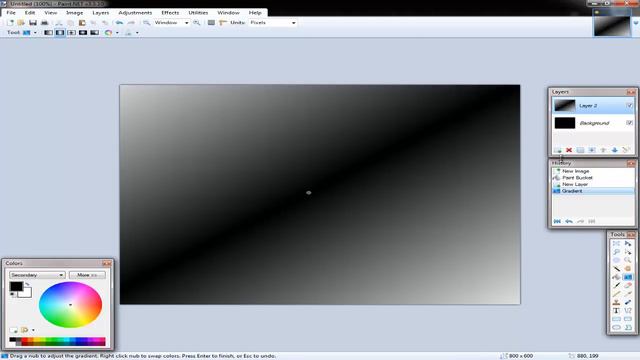Open the Help menu
This screenshot has height=360, width=640.
click(x=255, y=13)
